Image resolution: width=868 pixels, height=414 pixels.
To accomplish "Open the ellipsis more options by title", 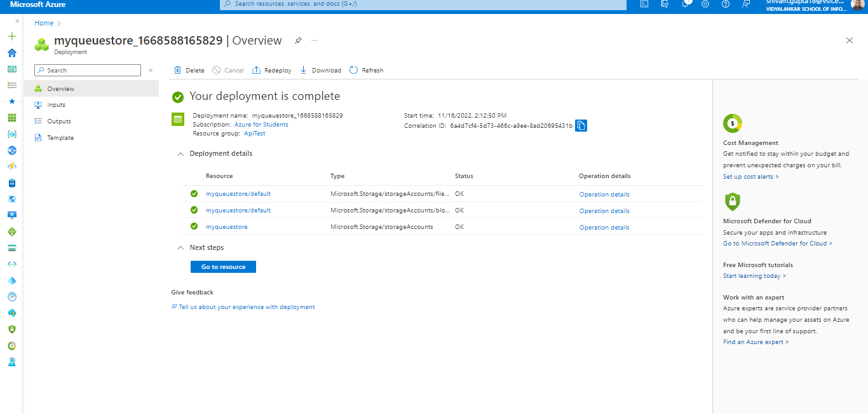I will point(315,40).
